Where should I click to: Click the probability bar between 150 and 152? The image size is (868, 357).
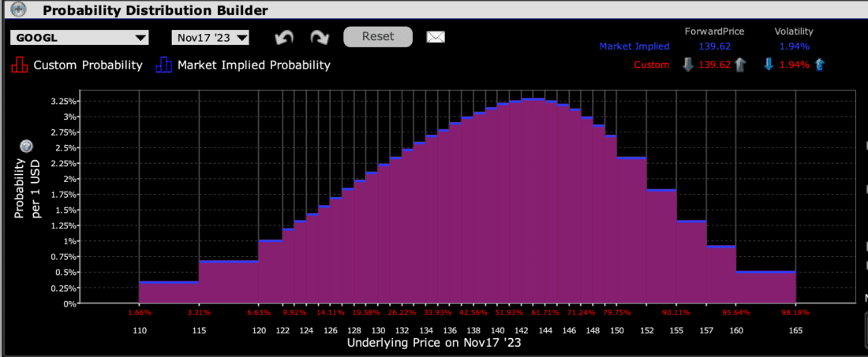coord(631,230)
